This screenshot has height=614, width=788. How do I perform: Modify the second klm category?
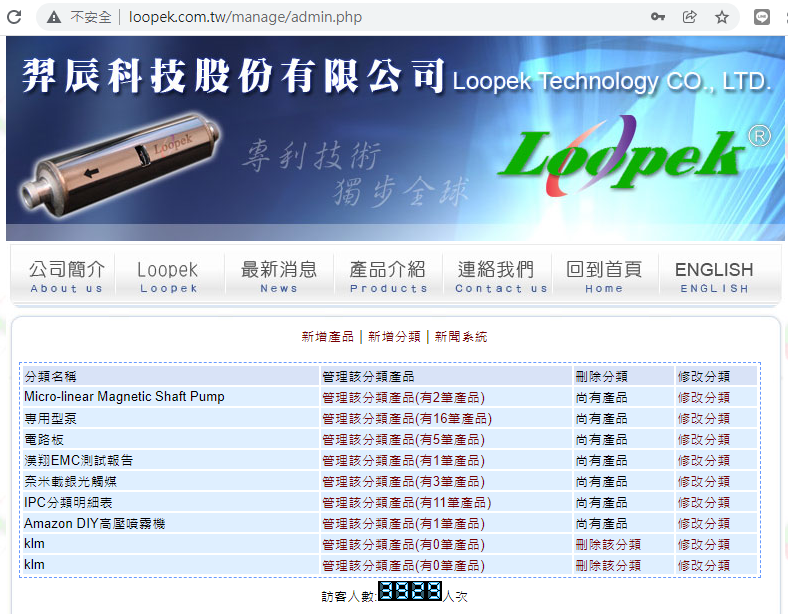[704, 566]
